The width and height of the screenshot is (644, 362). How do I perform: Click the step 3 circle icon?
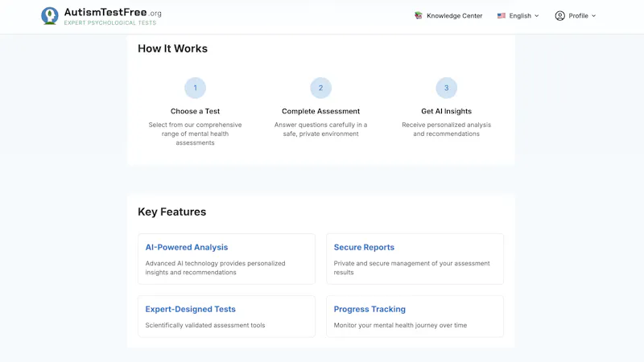click(447, 88)
